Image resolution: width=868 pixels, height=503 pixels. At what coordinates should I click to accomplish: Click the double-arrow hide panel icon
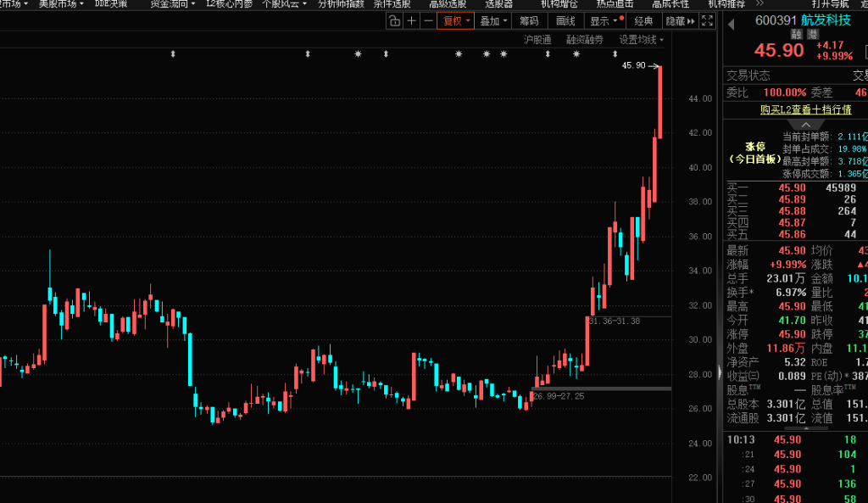pos(695,21)
